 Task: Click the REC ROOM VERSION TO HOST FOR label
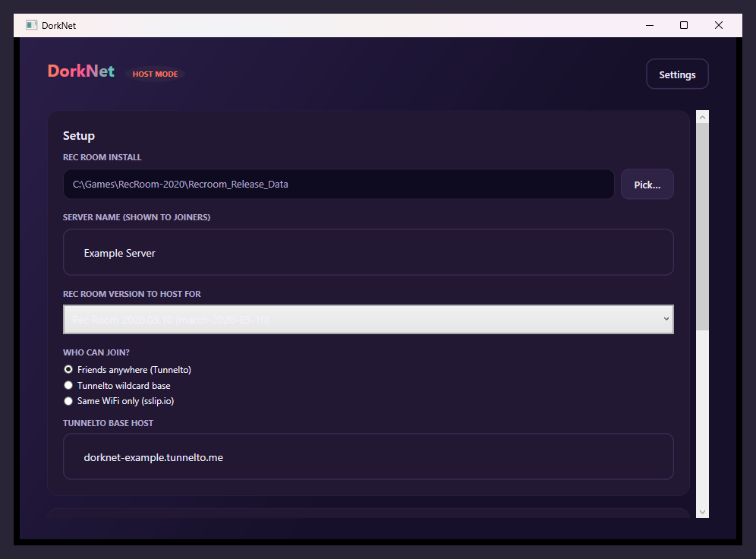pyautogui.click(x=131, y=294)
